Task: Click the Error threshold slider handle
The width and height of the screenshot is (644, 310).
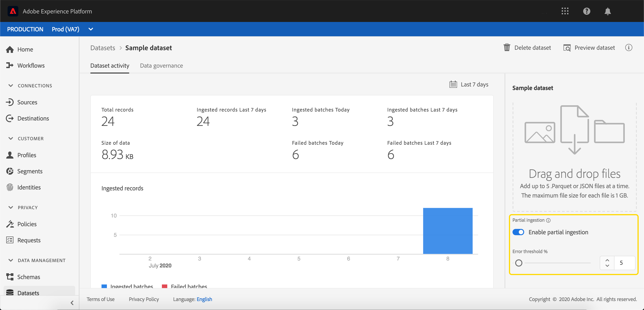Action: 519,263
